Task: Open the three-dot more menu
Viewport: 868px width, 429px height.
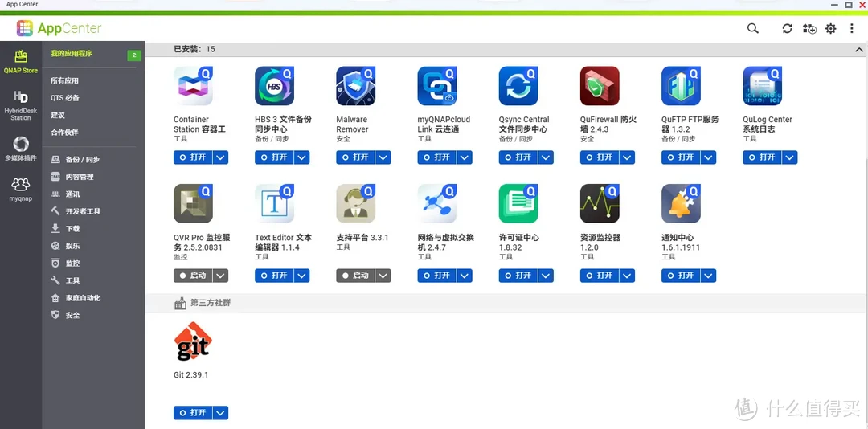Action: tap(852, 28)
